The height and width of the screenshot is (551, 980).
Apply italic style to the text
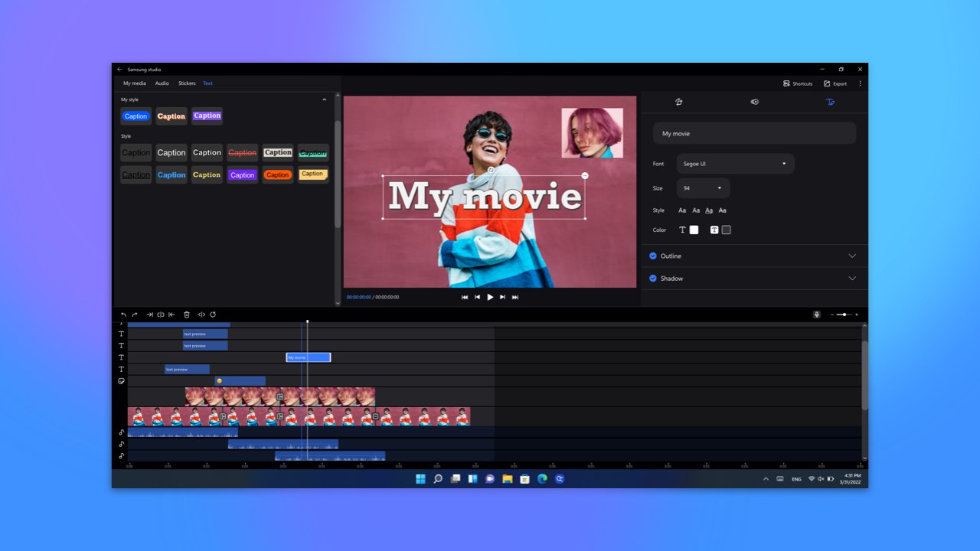(x=696, y=210)
